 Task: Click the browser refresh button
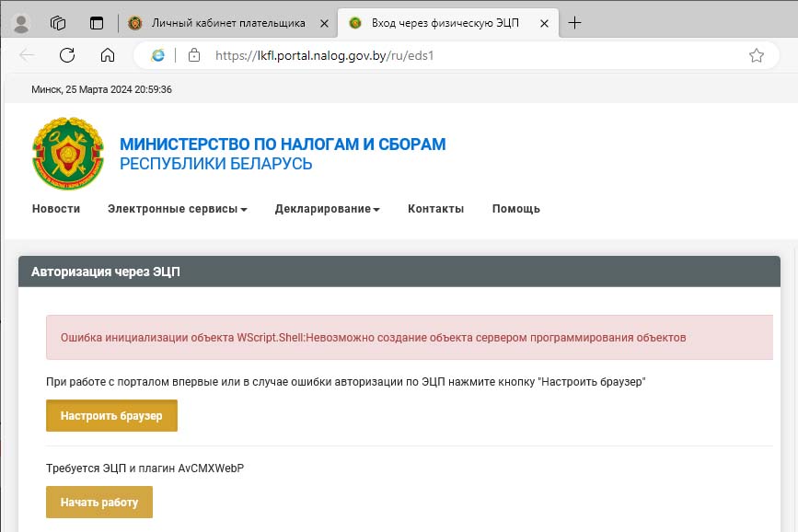tap(67, 55)
